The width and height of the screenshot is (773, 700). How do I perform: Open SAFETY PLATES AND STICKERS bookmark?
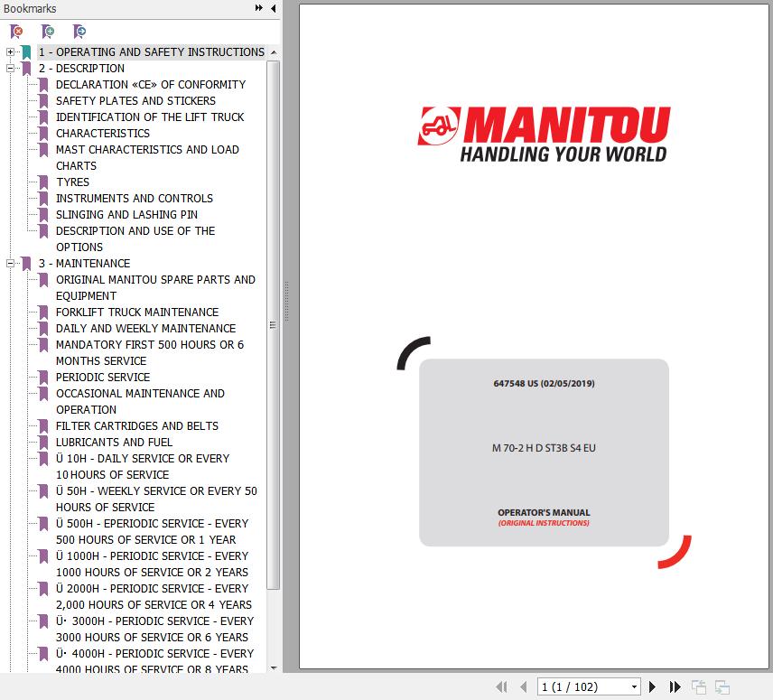coord(135,100)
